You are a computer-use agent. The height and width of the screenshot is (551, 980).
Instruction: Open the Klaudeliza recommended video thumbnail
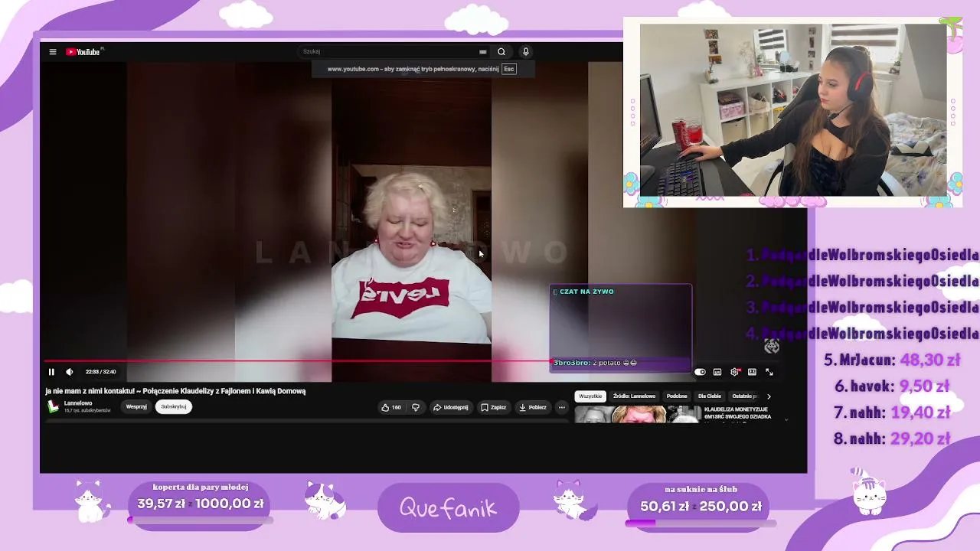pos(637,415)
